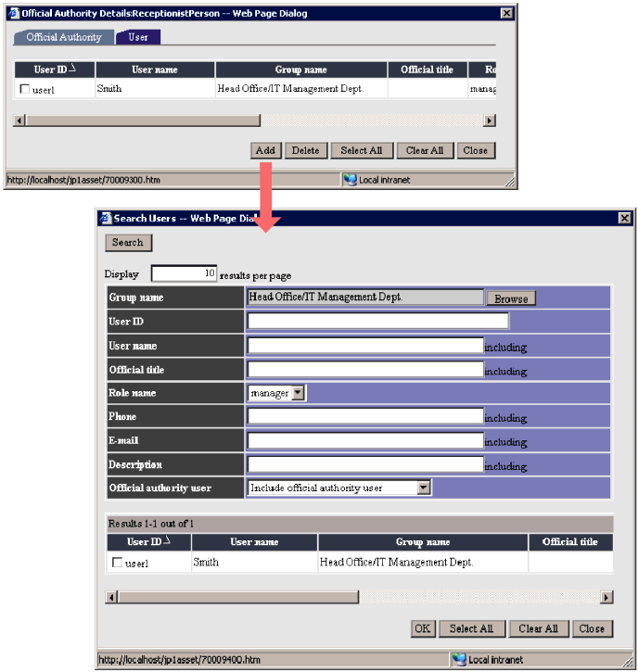Viewport: 638px width, 672px height.
Task: Click Official title column header in Official Authority Details
Action: pos(427,70)
